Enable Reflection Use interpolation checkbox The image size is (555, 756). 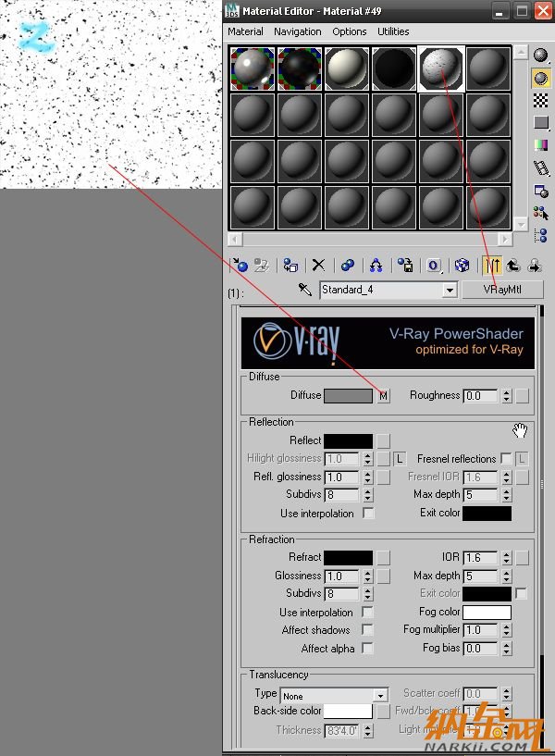(x=368, y=513)
